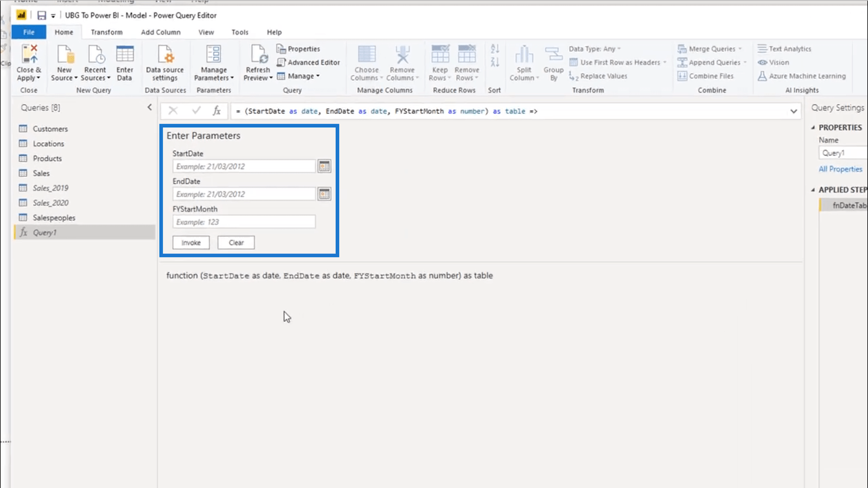Select the Customers query
This screenshot has width=868, height=488.
tap(85, 129)
